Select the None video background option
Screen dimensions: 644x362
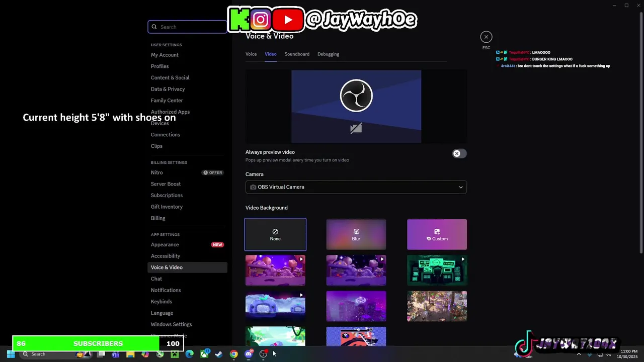(x=275, y=234)
